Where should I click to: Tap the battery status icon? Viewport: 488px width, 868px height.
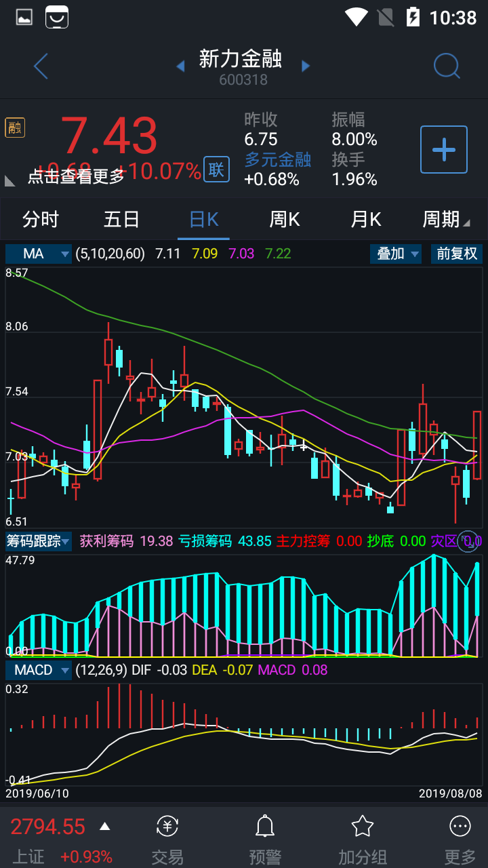[413, 17]
